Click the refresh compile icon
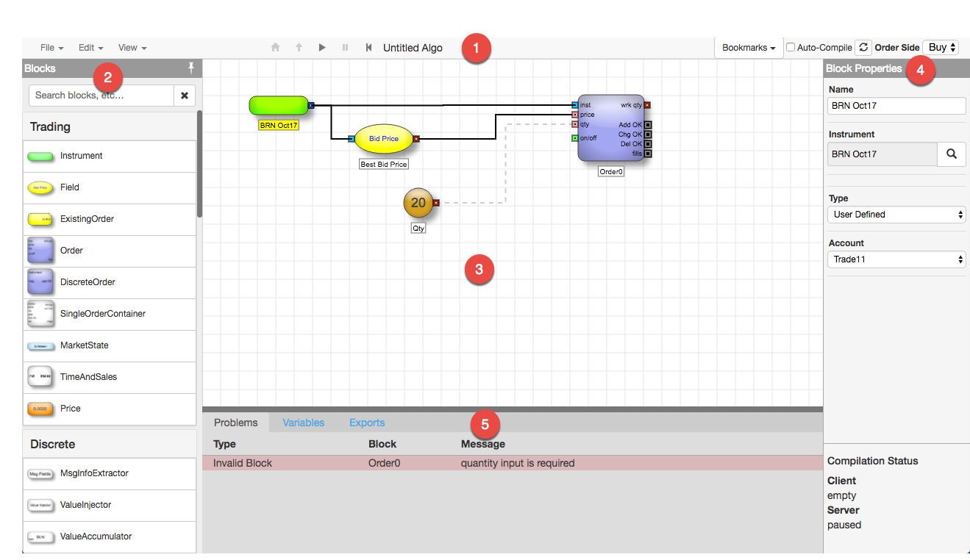Image resolution: width=970 pixels, height=560 pixels. click(863, 48)
